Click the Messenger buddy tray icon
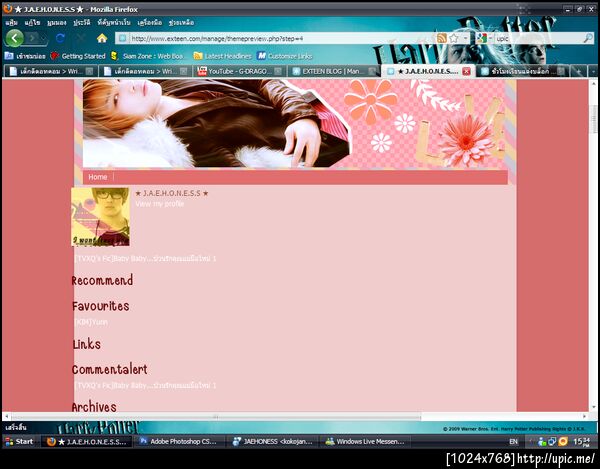600x469 pixels. point(542,441)
